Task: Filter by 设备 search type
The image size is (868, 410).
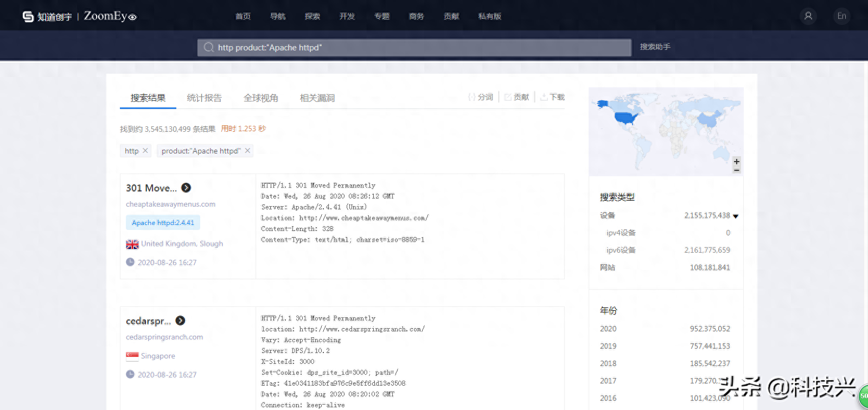Action: (x=608, y=216)
